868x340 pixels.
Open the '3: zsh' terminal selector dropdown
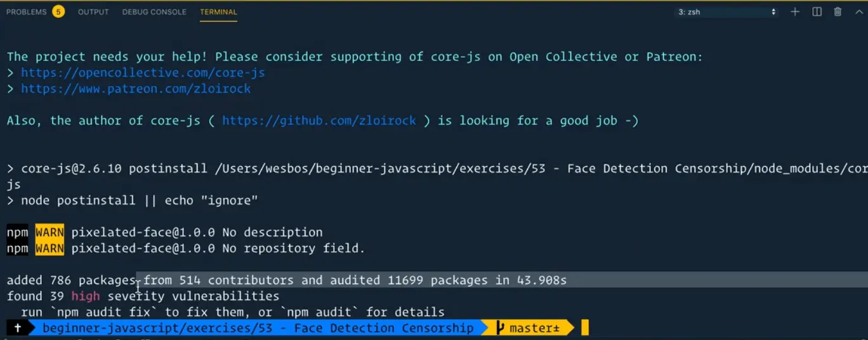coord(725,12)
